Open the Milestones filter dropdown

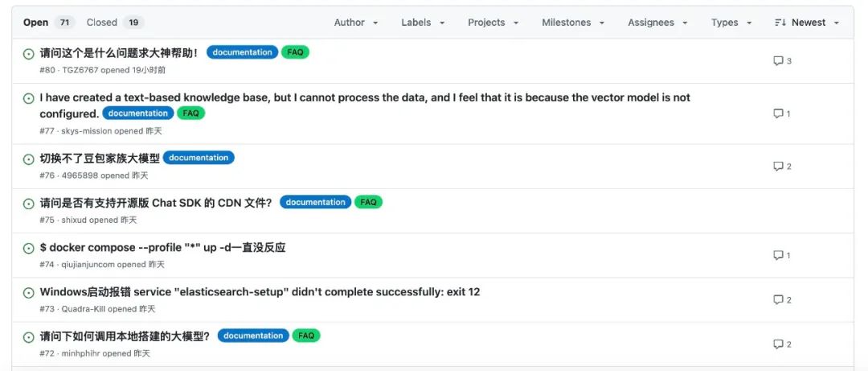573,23
